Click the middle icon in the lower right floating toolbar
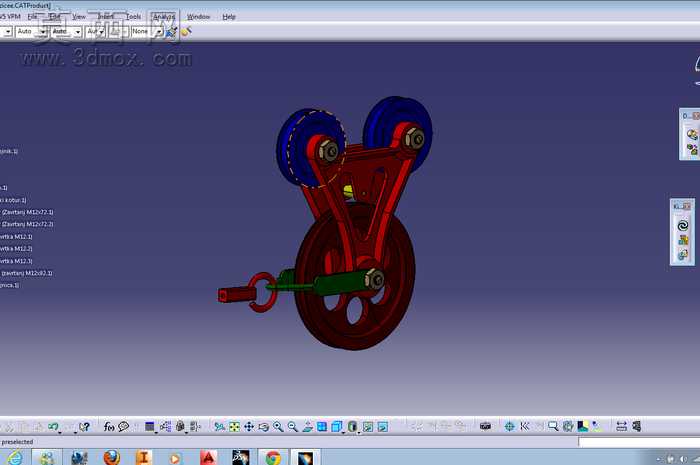Viewport: 700px width, 465px height. pos(683,240)
